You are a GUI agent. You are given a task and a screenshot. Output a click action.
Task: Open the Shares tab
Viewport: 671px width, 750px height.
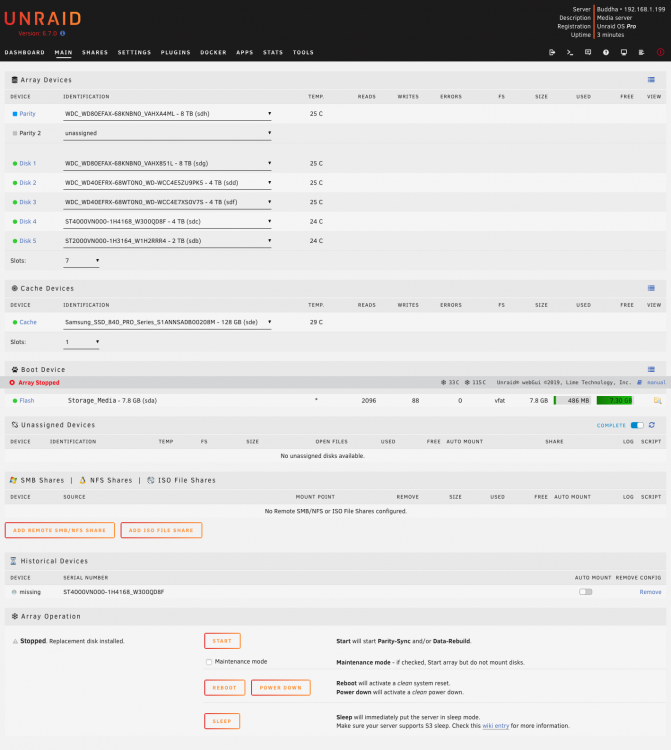95,53
